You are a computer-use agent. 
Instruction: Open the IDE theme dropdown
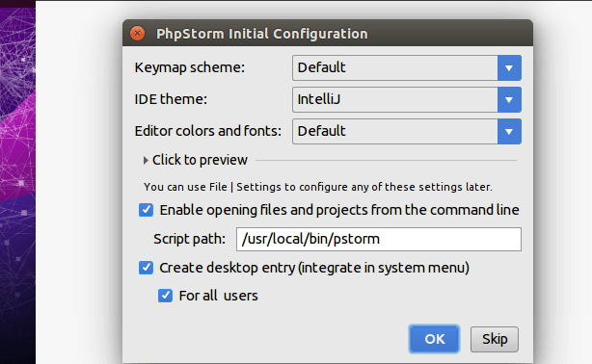[x=407, y=99]
